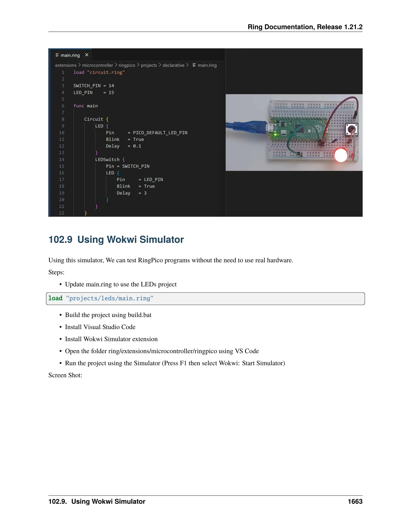This screenshot has width=411, height=532.
Task: Select the main.ring tab label
Action: coord(70,55)
